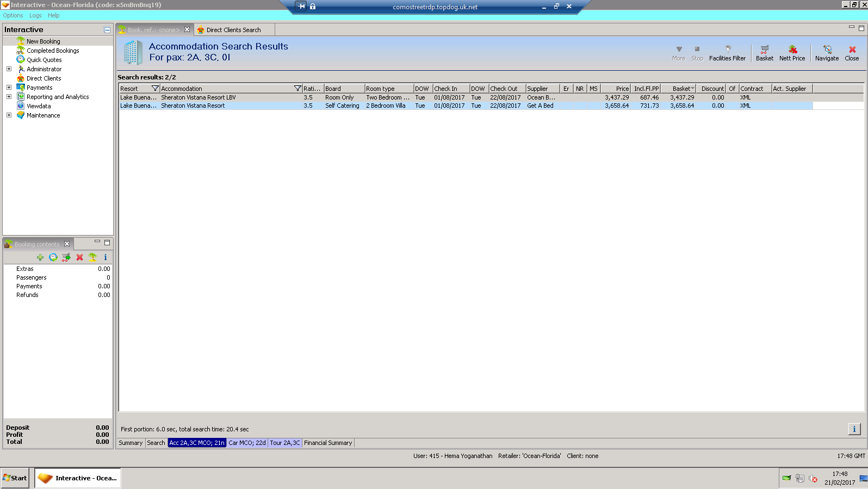Click the info button beside search time
The height and width of the screenshot is (489, 868).
[x=854, y=429]
